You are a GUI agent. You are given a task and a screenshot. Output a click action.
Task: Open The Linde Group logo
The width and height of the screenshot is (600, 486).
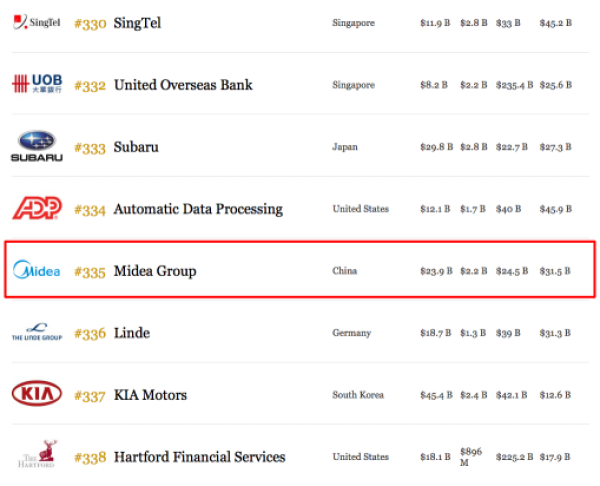(37, 332)
